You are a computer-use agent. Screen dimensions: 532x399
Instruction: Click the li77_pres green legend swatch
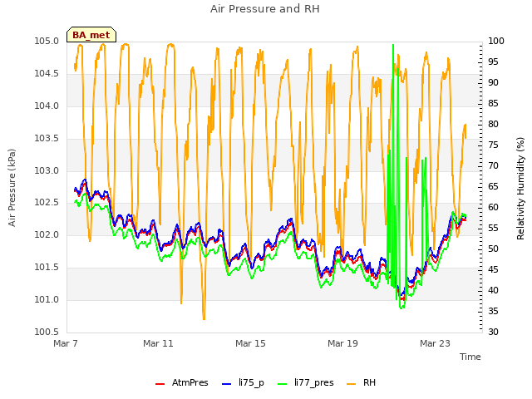283,384
